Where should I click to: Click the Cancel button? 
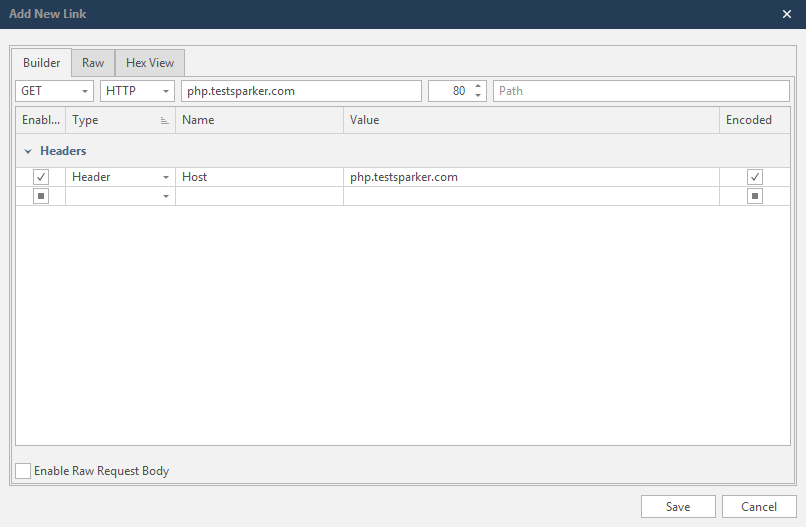(x=758, y=507)
